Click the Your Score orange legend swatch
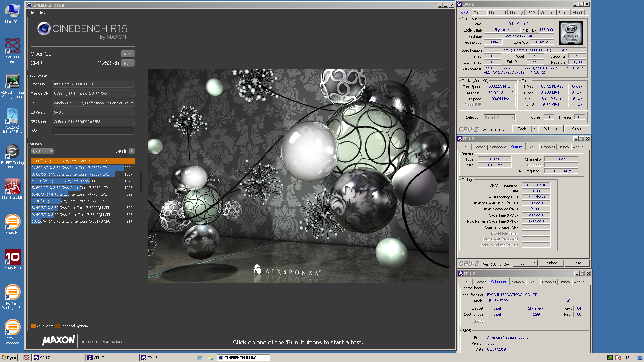This screenshot has width=644, height=362. tap(33, 326)
